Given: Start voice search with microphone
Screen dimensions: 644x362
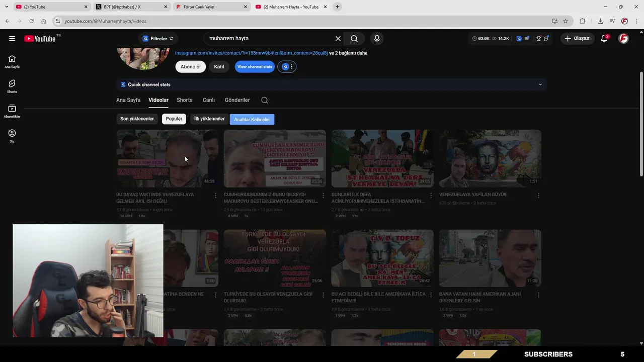Looking at the screenshot, I should click(376, 39).
